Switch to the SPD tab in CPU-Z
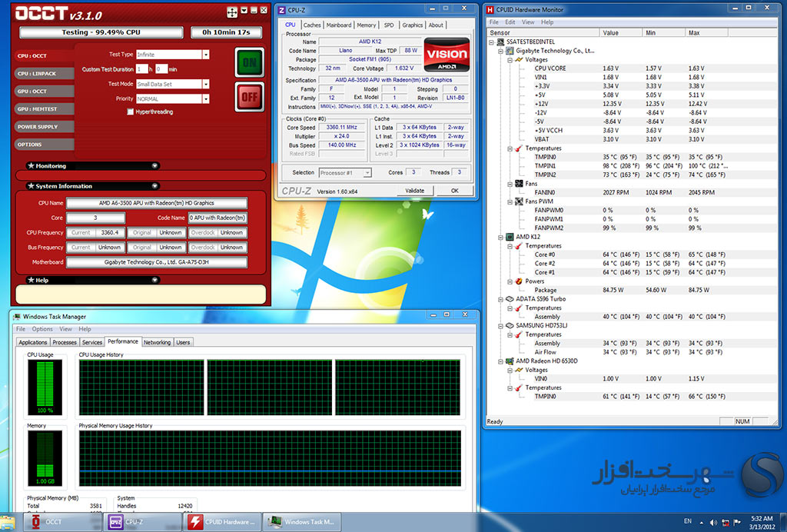Screen dimensions: 787x532 (389, 25)
